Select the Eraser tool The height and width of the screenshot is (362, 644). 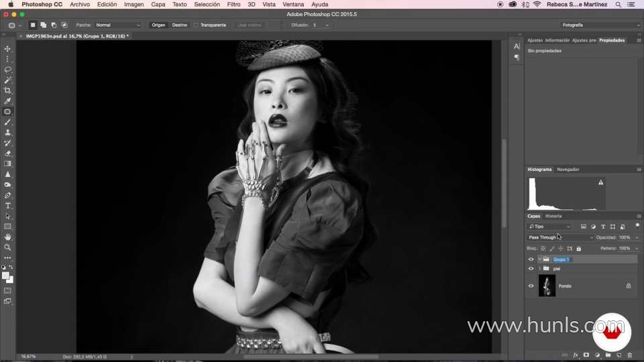pos(7,154)
